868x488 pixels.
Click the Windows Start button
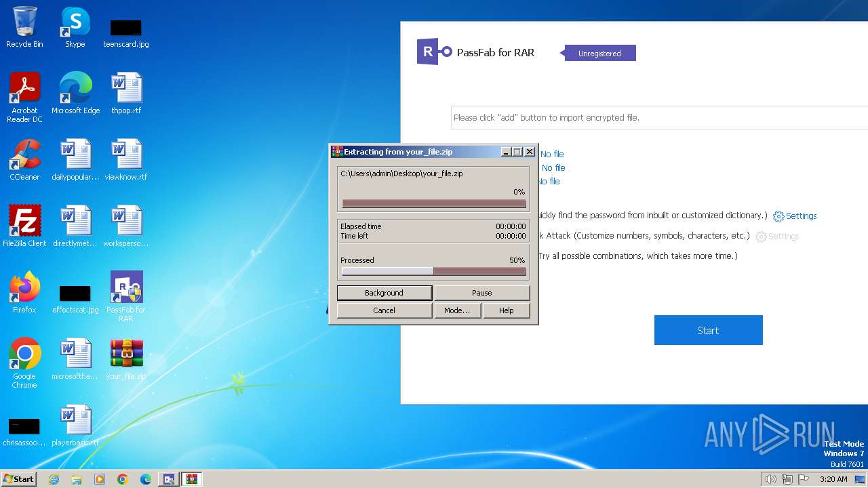(x=19, y=479)
